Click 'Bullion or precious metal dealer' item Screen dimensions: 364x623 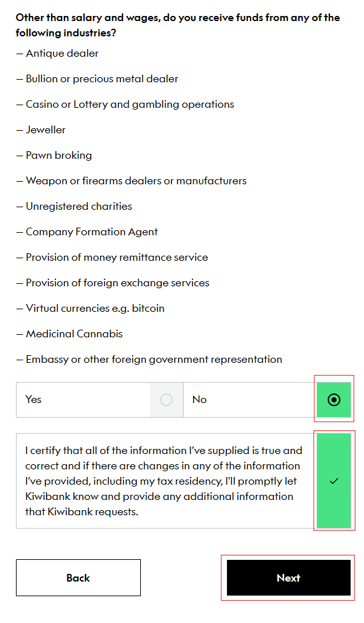coord(98,78)
